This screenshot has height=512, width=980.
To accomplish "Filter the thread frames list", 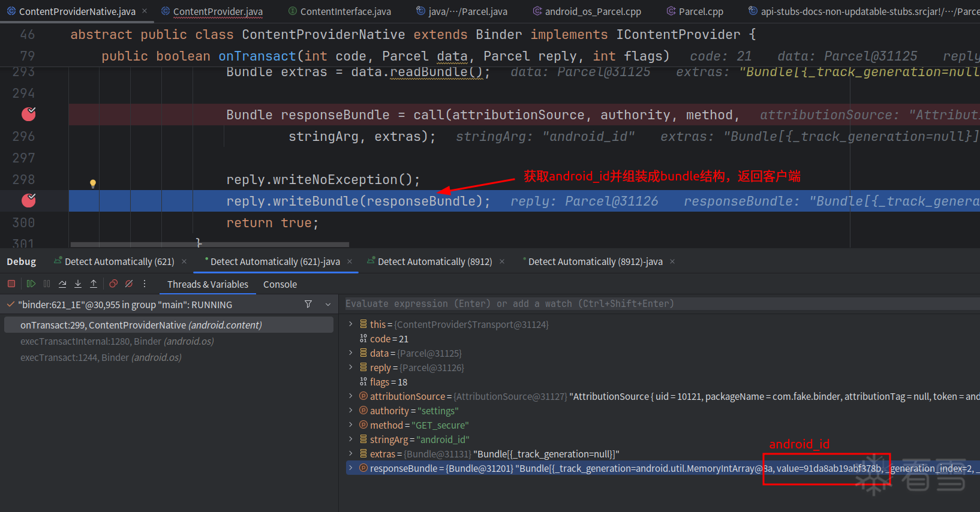I will [308, 305].
